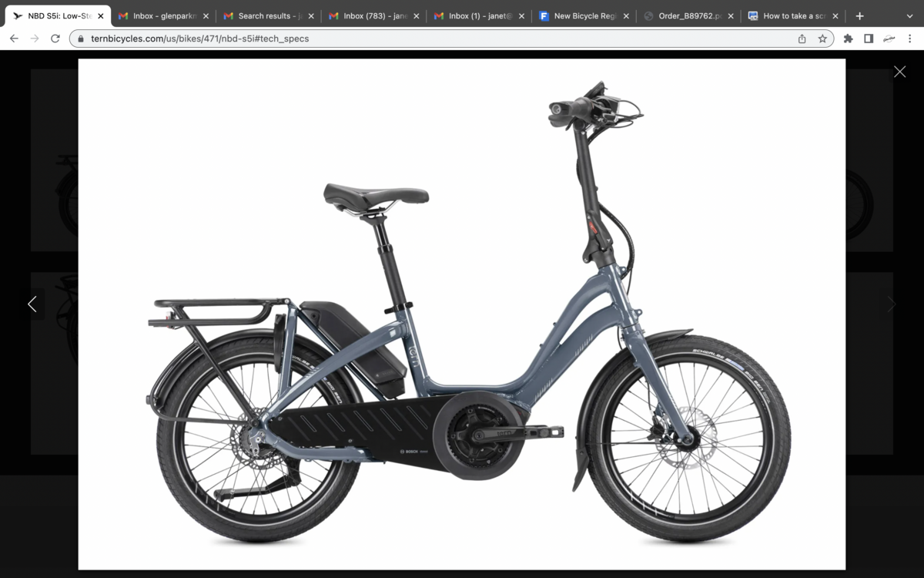Open a new browser tab
This screenshot has height=578, width=924.
point(859,15)
